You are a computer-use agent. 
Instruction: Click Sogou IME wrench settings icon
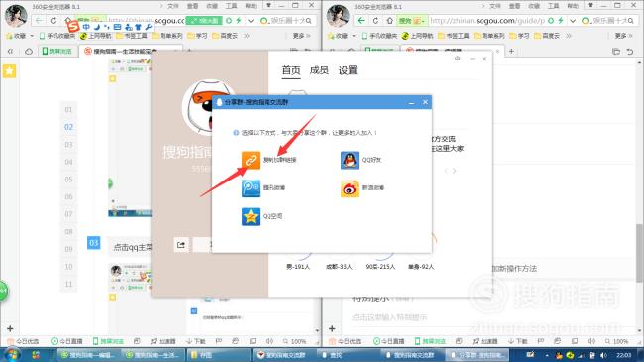tap(149, 27)
